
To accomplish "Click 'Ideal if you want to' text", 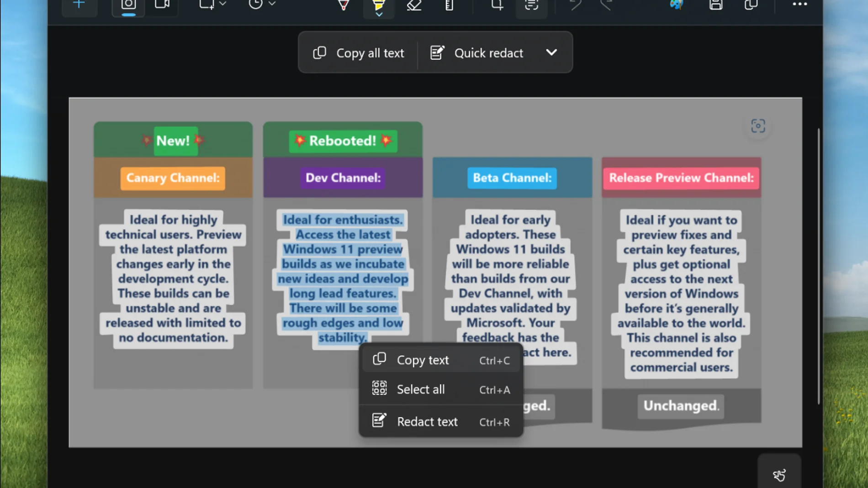I will (681, 220).
